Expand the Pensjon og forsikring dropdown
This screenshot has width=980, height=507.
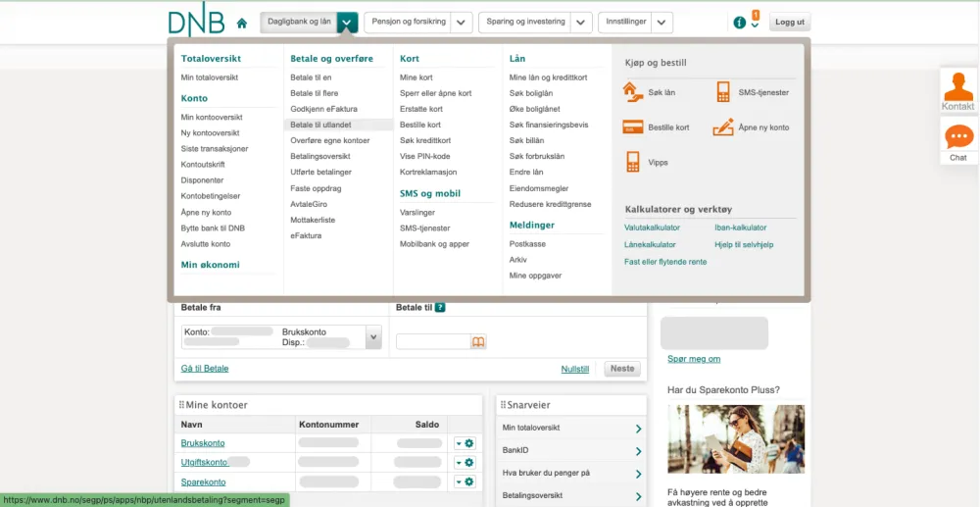(463, 23)
